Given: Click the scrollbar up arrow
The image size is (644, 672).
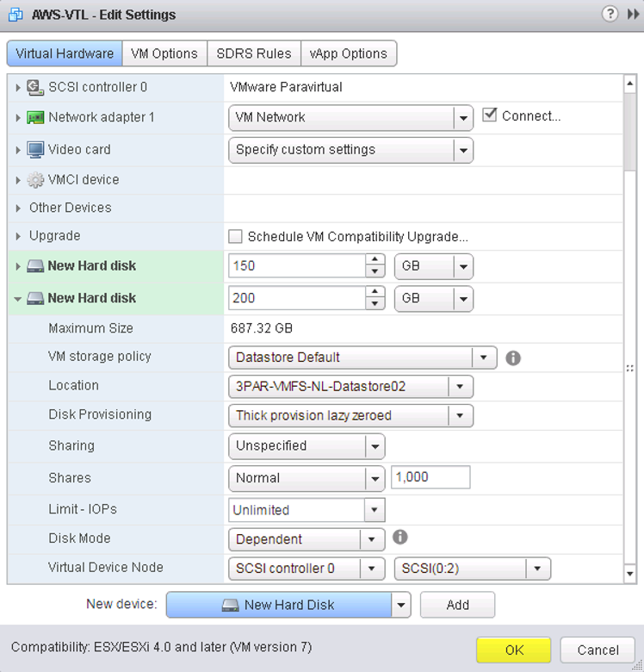Looking at the screenshot, I should click(630, 84).
